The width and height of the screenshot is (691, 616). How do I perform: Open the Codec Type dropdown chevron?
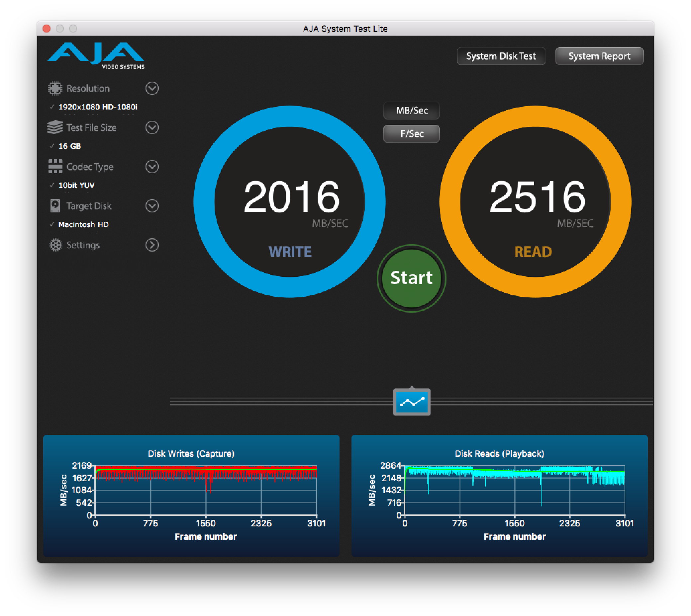point(152,167)
